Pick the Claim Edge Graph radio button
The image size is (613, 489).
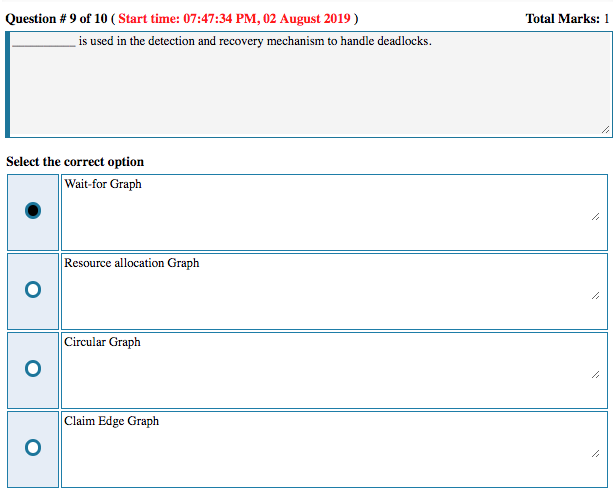click(33, 447)
